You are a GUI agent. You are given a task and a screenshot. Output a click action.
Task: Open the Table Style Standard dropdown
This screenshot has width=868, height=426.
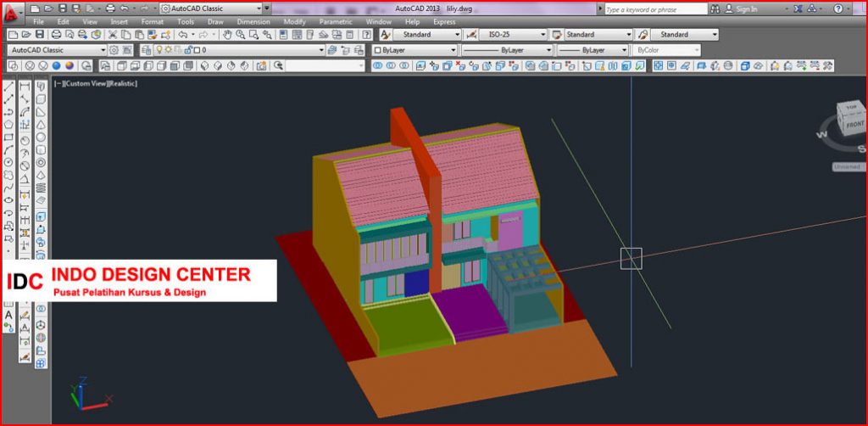click(598, 35)
